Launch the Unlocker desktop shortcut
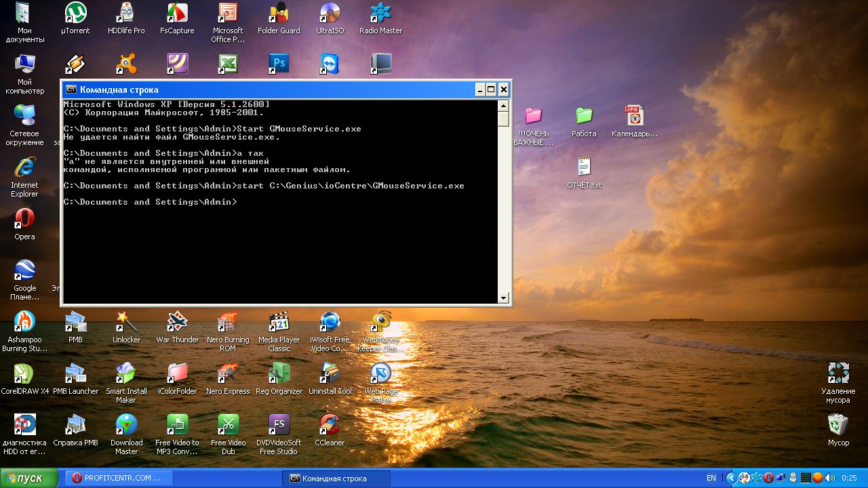The image size is (868, 488). [126, 322]
